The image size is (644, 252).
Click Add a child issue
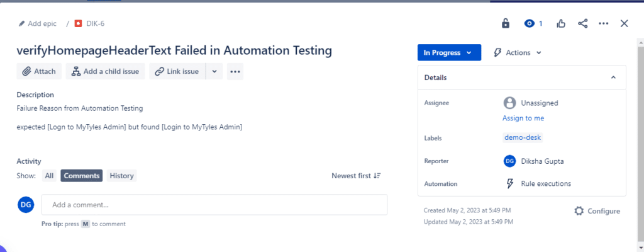pos(106,71)
